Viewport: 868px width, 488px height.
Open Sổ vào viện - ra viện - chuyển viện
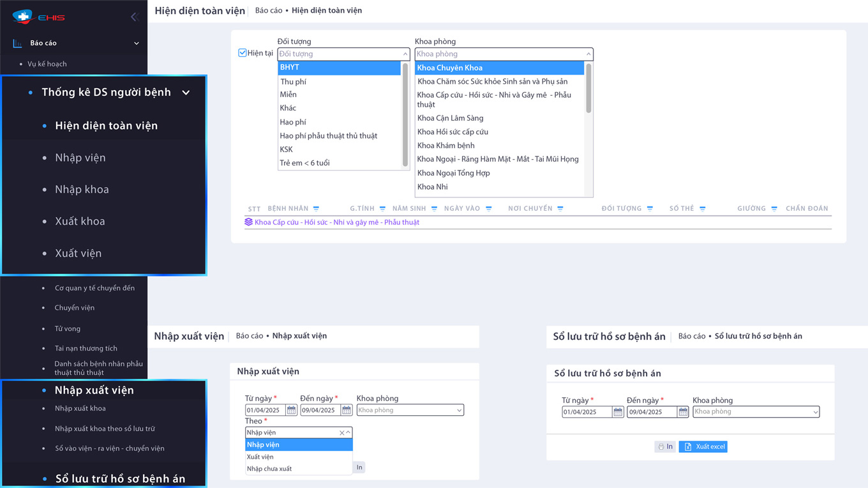point(109,448)
